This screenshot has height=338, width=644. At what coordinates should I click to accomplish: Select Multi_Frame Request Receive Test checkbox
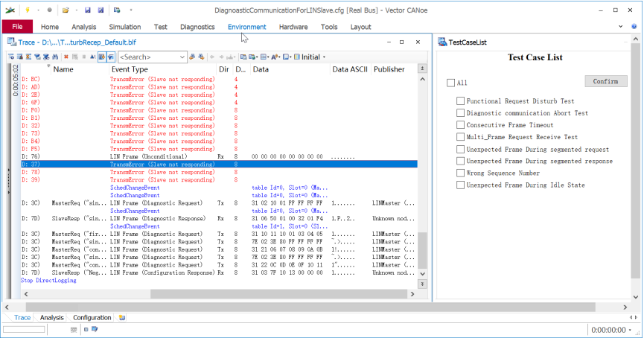pos(460,137)
